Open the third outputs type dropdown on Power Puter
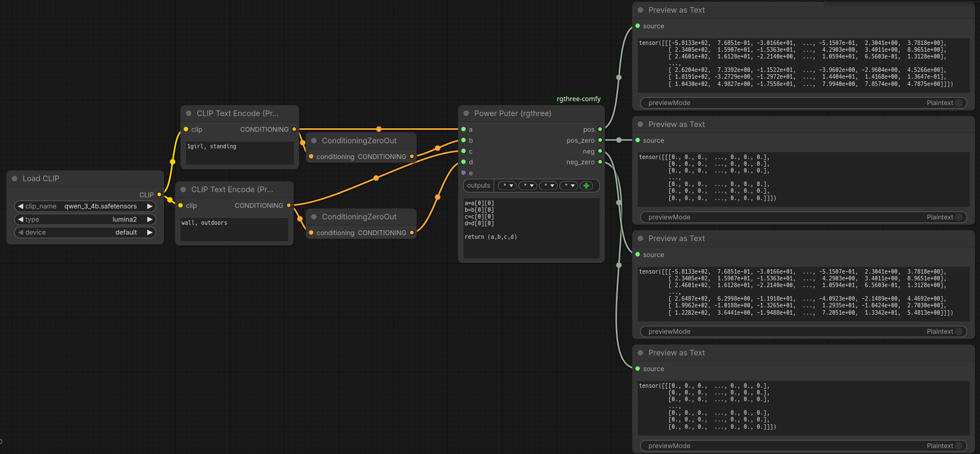Viewport: 980px width, 454px height. point(548,185)
